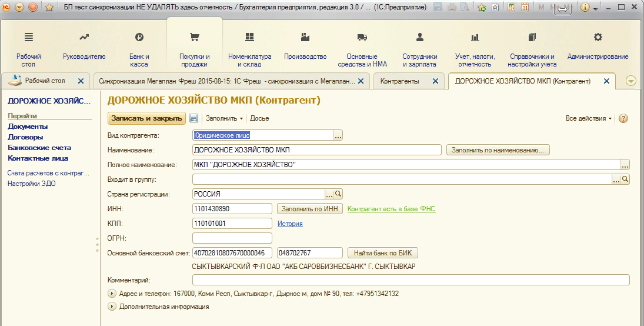Open the Все действия dropdown
The height and width of the screenshot is (326, 644).
pyautogui.click(x=588, y=118)
